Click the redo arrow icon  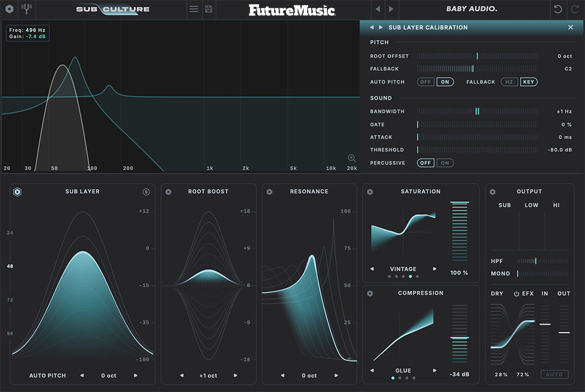(x=575, y=9)
